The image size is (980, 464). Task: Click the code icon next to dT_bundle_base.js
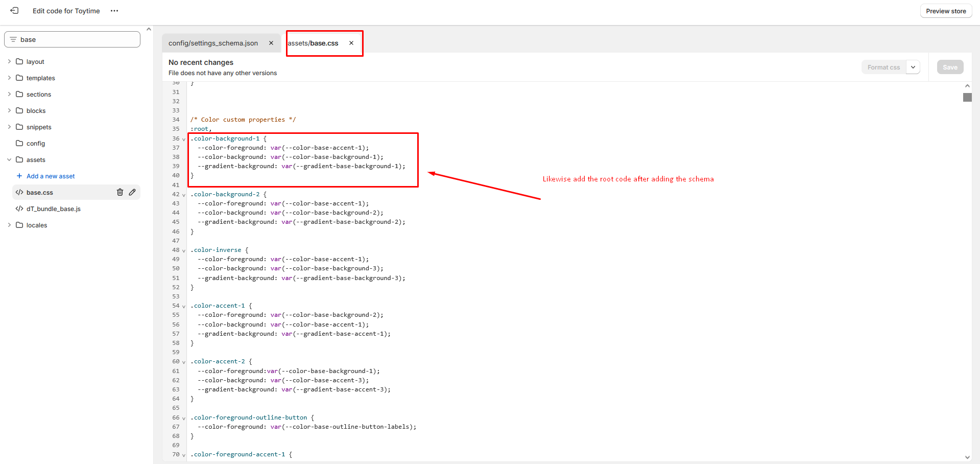pos(19,208)
